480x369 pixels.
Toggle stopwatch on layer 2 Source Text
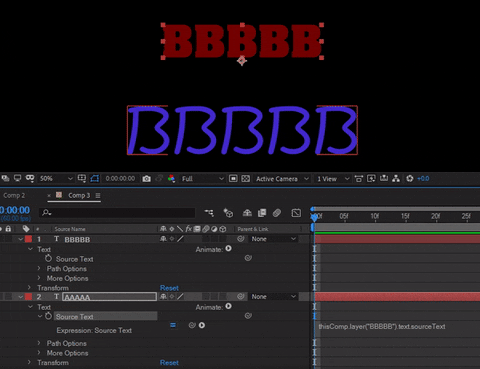(48, 316)
